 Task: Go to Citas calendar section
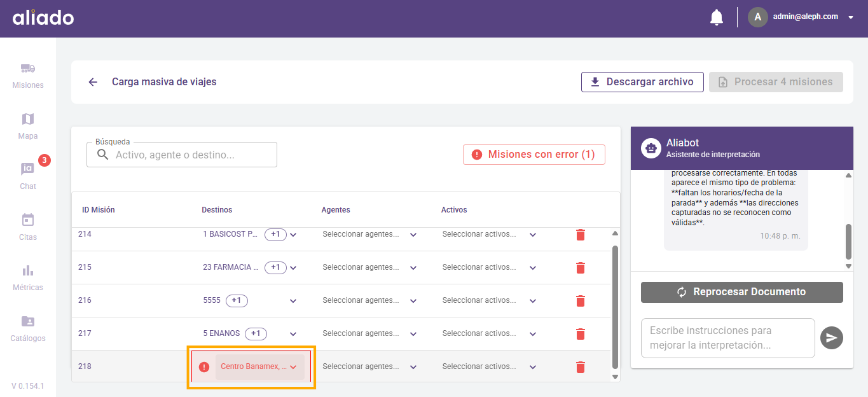tap(28, 226)
